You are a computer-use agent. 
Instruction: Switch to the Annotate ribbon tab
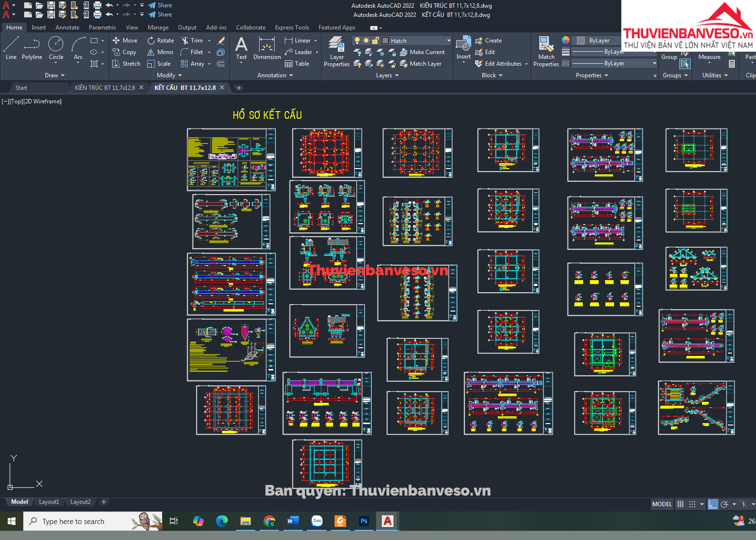pyautogui.click(x=67, y=28)
